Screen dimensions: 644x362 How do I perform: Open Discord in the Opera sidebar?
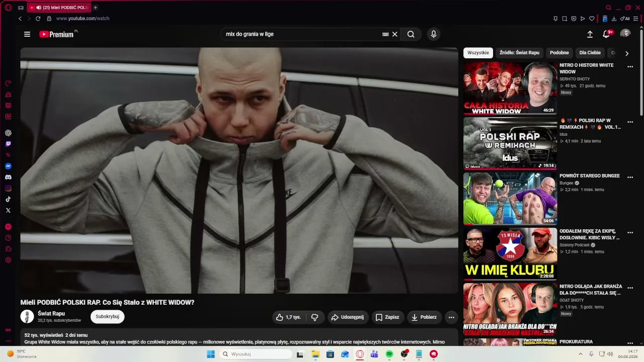(x=8, y=177)
